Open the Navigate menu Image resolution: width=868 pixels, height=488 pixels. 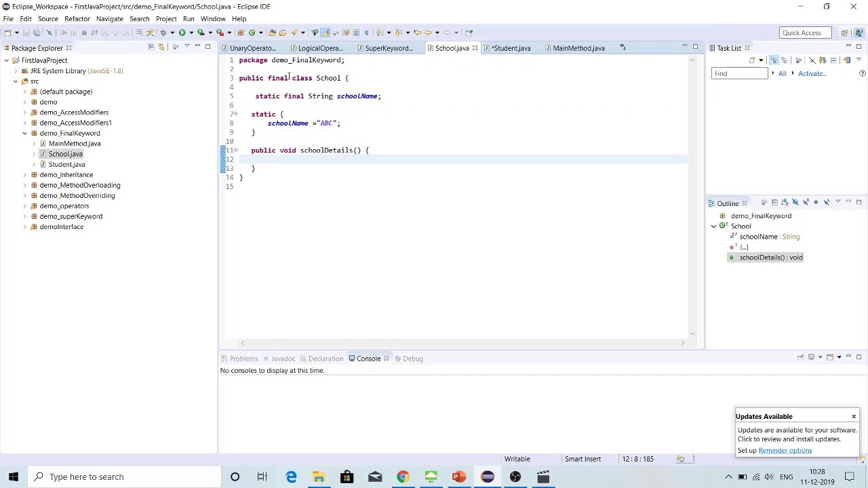click(109, 19)
